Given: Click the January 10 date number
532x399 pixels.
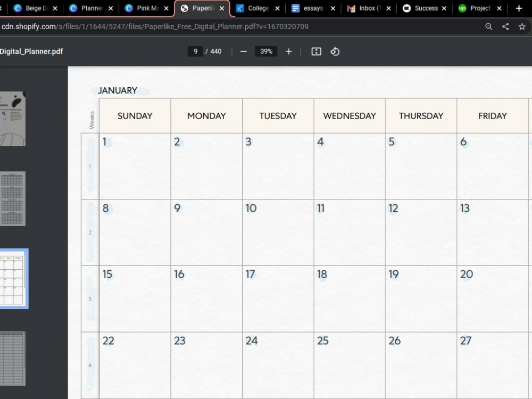Looking at the screenshot, I should [251, 208].
